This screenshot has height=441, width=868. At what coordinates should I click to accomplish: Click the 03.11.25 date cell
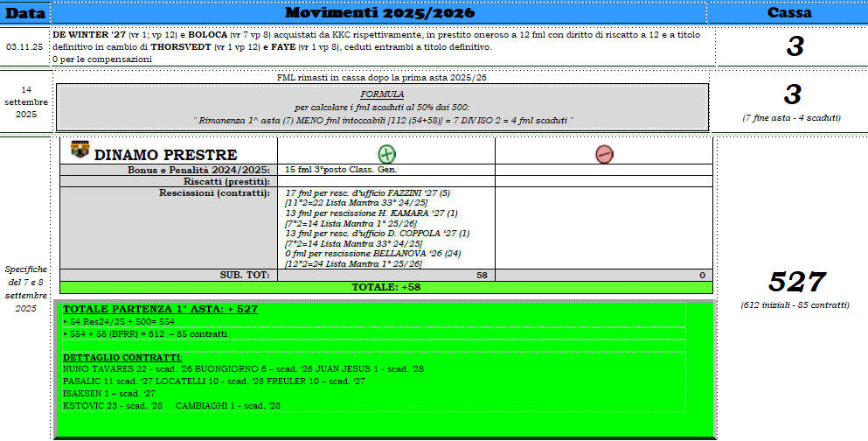[25, 46]
